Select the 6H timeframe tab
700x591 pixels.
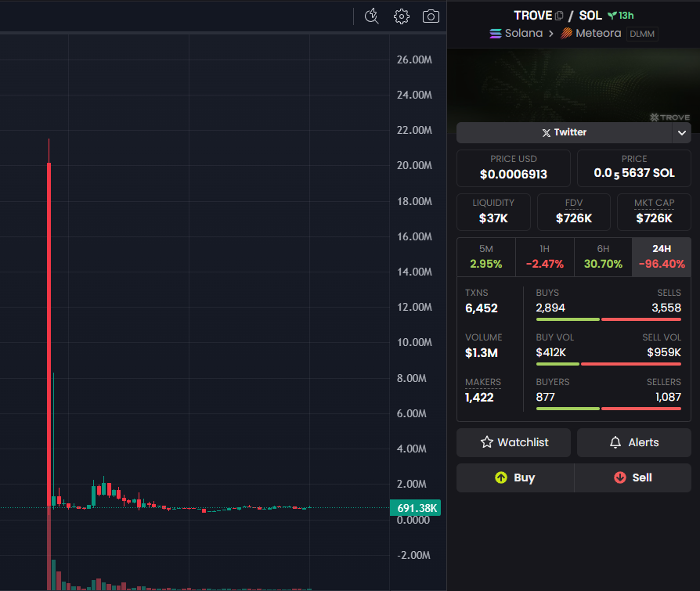(603, 257)
